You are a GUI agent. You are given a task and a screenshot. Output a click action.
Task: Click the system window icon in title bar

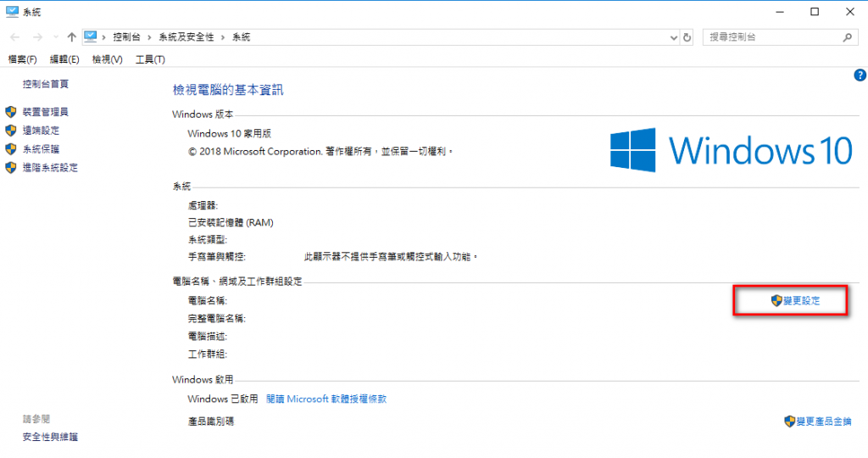pyautogui.click(x=12, y=12)
